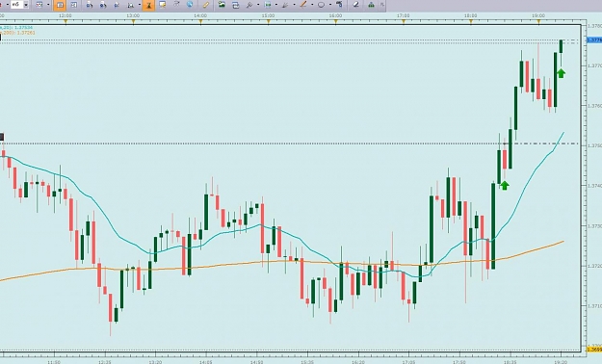This screenshot has height=364, width=602.
Task: Click the upper green up-arrow trade marker
Action: (561, 73)
